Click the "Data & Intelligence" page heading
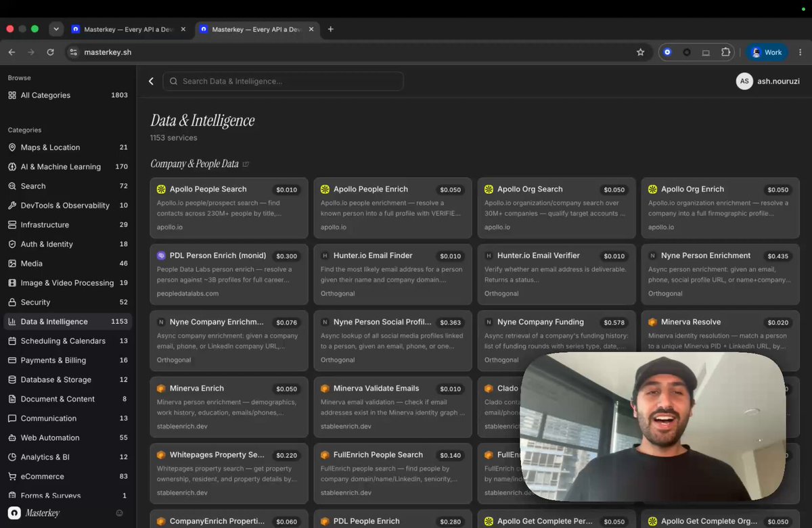812x528 pixels. pyautogui.click(x=202, y=120)
